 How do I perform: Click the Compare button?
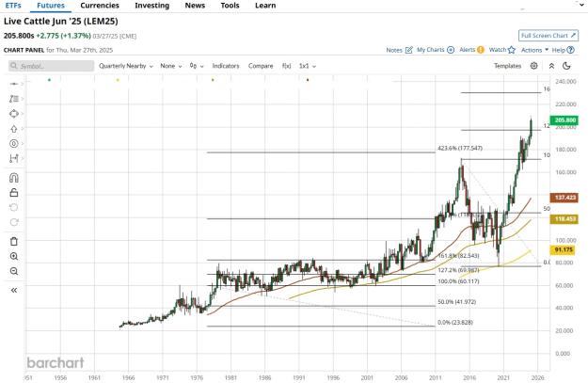[x=261, y=66]
